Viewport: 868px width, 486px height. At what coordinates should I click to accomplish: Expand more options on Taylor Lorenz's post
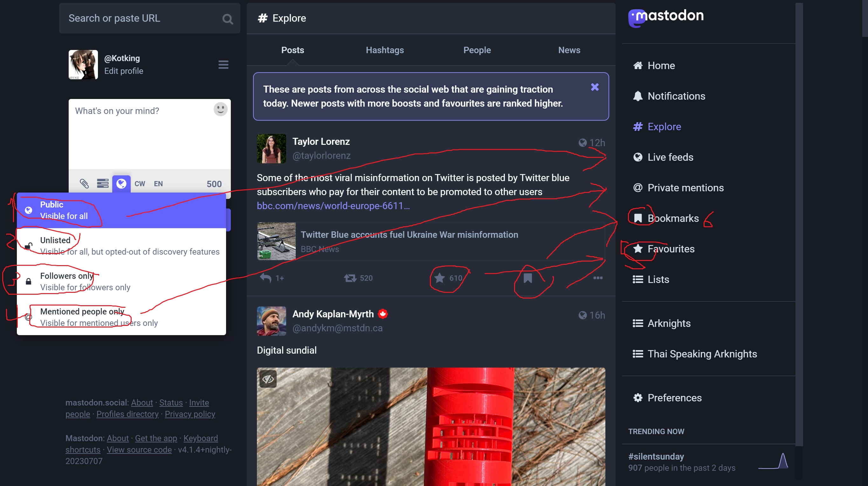coord(598,278)
